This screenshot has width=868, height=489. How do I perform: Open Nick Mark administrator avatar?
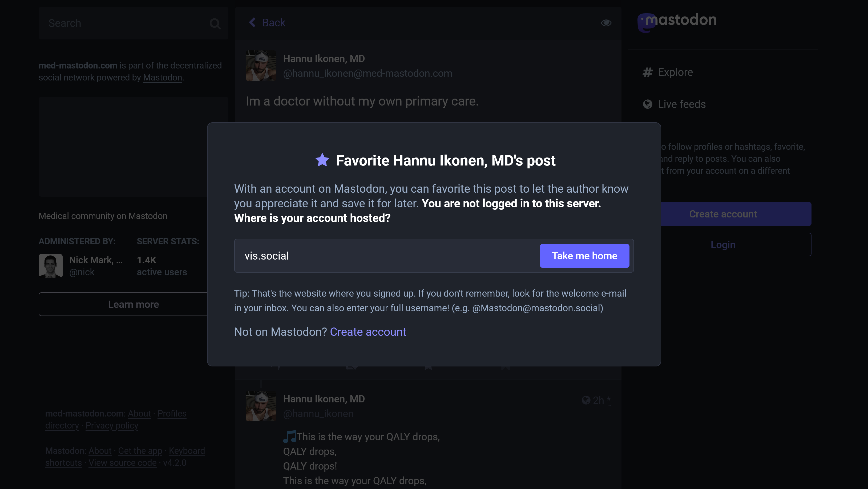tap(51, 266)
